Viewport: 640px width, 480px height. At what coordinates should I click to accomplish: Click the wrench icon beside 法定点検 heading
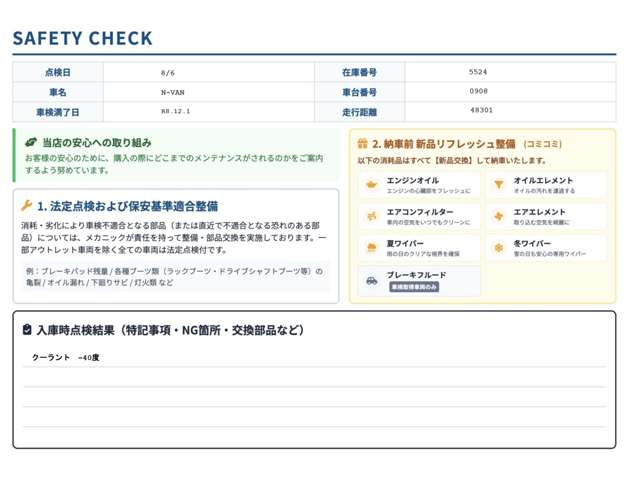point(27,205)
